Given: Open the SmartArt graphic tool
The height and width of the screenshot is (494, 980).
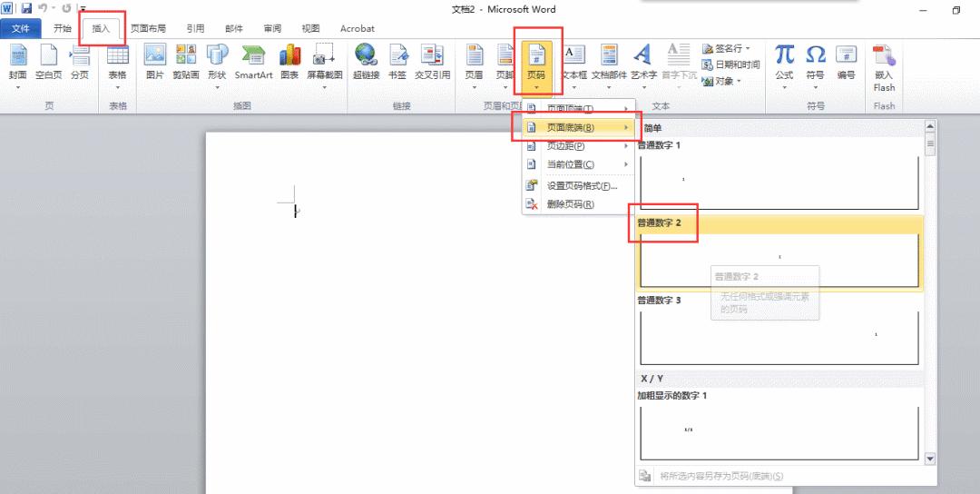Looking at the screenshot, I should coord(253,61).
